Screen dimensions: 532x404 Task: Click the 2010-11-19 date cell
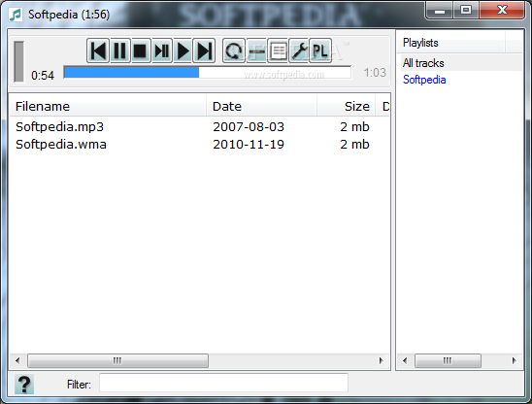(249, 145)
